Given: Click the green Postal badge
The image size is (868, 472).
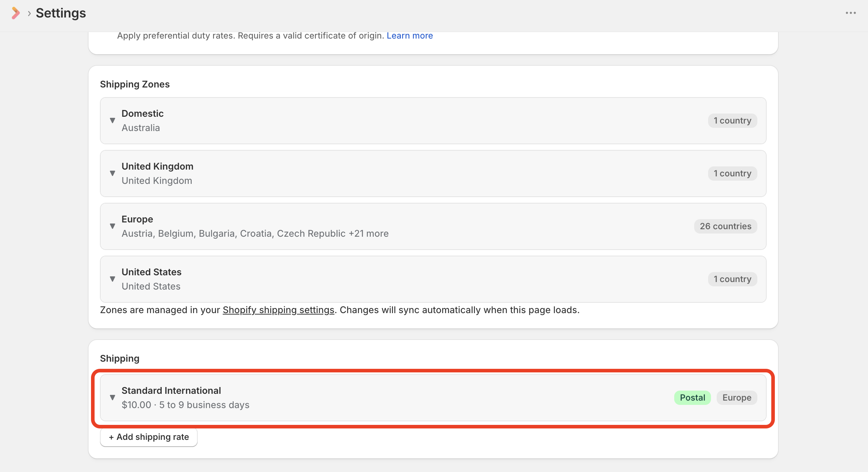Looking at the screenshot, I should (692, 398).
